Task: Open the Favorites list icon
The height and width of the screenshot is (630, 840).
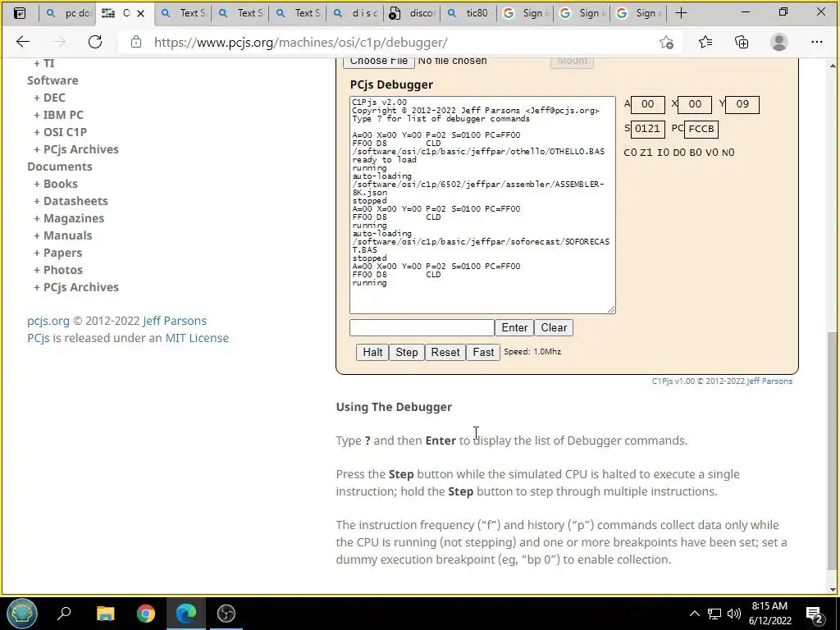Action: pyautogui.click(x=705, y=42)
